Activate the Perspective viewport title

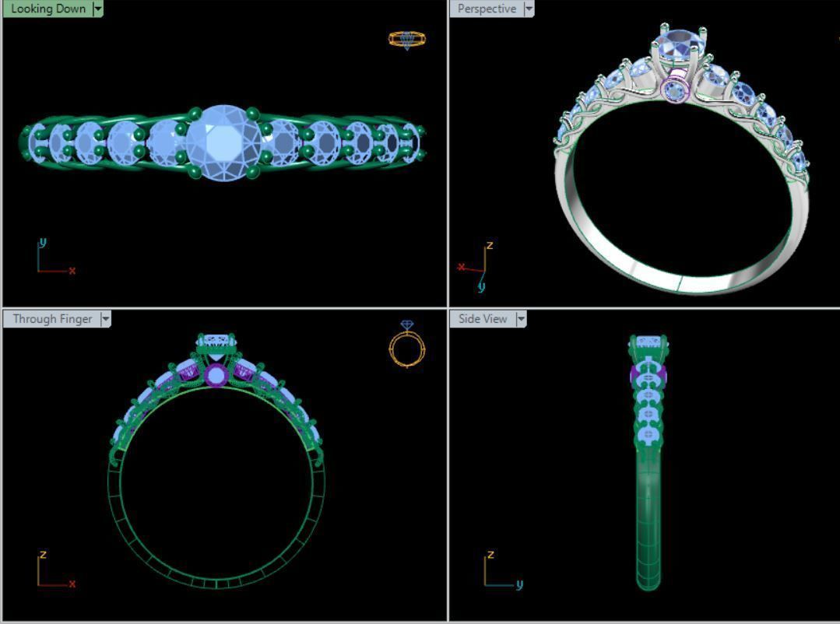487,9
